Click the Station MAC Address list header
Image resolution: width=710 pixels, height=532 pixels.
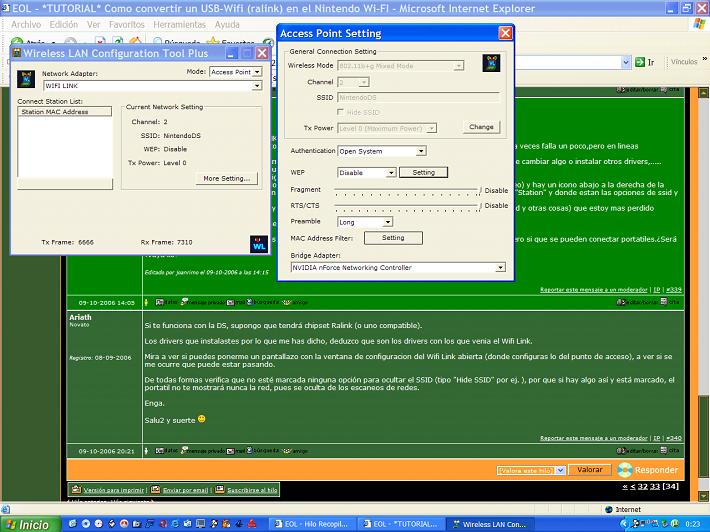(64, 112)
